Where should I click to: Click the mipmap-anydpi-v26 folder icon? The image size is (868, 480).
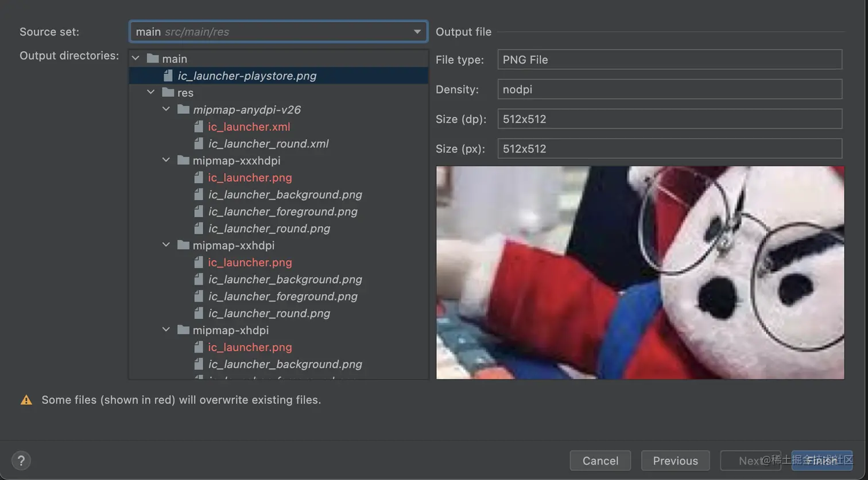(184, 109)
